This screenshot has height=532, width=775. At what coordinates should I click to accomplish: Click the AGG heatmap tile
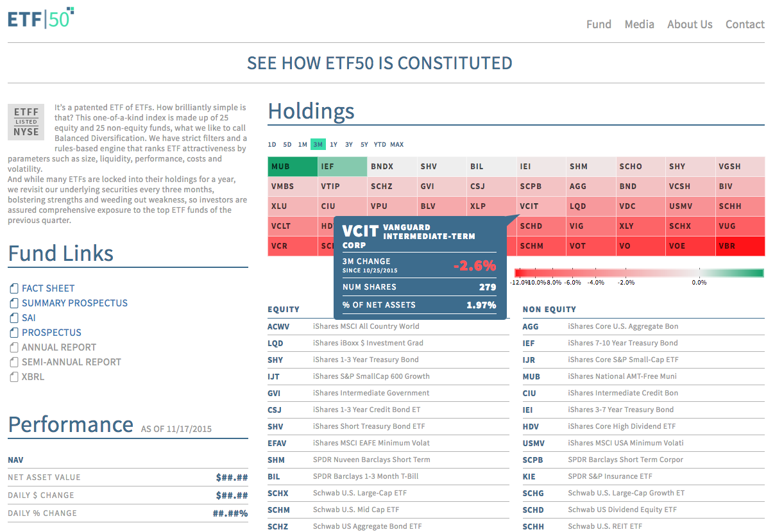[591, 187]
